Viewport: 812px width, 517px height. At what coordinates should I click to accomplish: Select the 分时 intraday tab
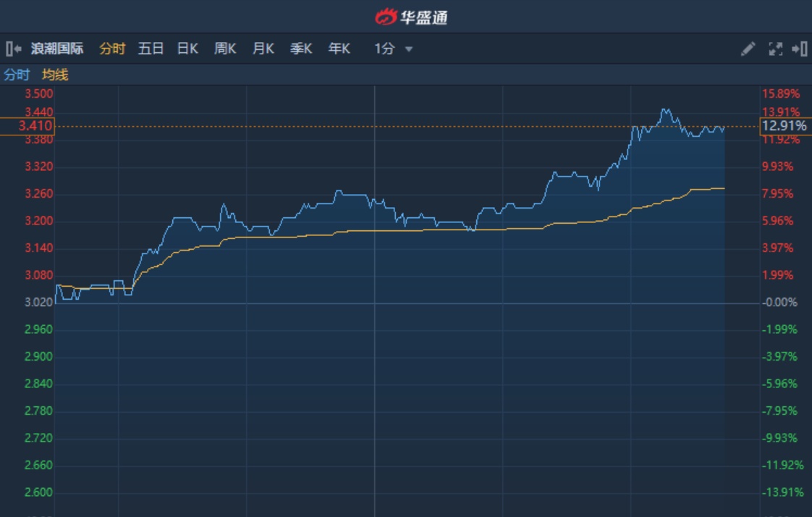coord(112,49)
